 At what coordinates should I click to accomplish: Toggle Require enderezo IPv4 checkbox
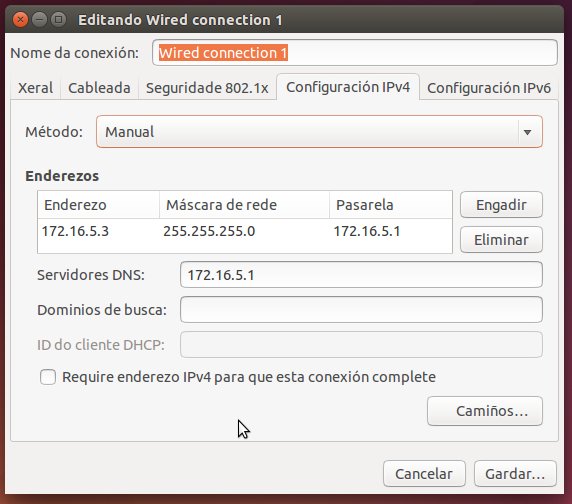(48, 377)
